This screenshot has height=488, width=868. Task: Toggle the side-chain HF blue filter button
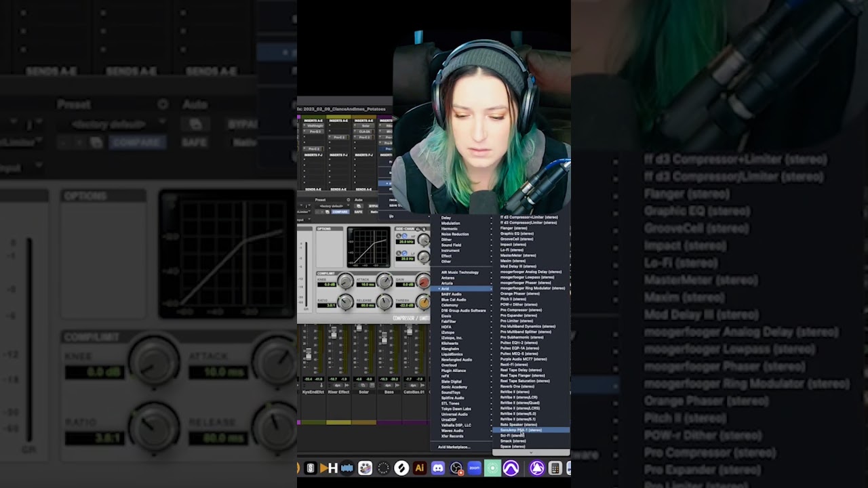(x=404, y=236)
